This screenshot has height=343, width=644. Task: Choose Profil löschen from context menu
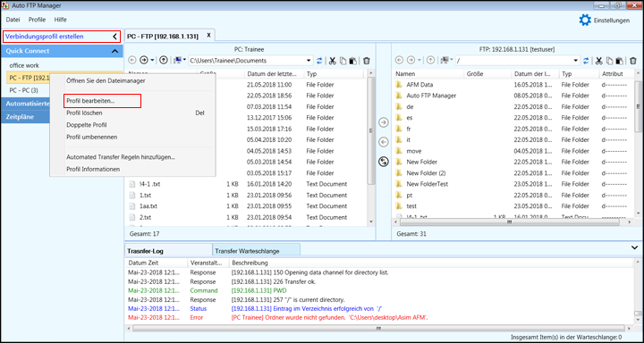coord(132,113)
